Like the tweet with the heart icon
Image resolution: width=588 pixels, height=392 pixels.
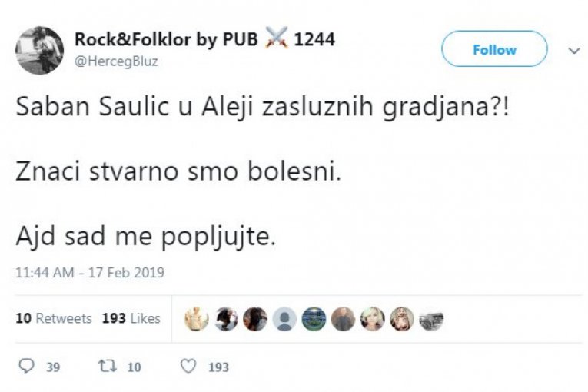pos(188,367)
